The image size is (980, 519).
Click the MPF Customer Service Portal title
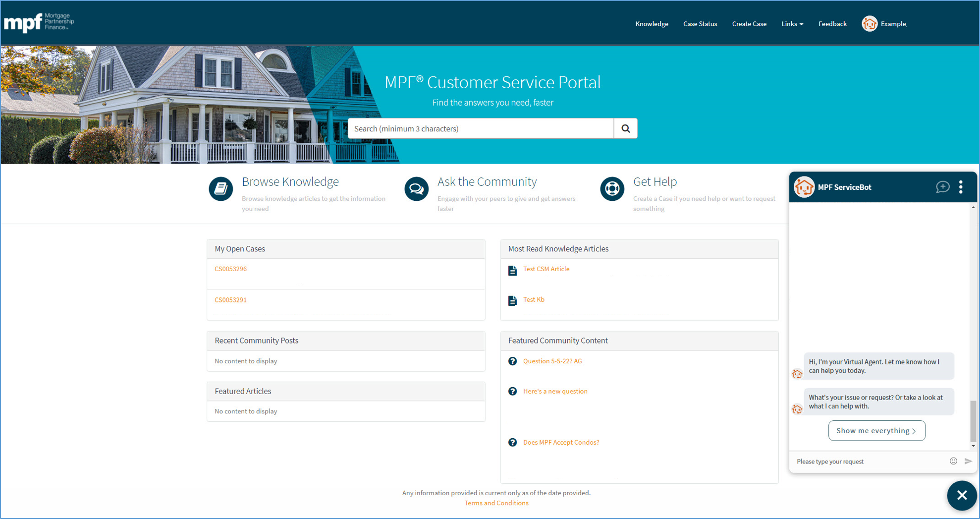point(492,82)
